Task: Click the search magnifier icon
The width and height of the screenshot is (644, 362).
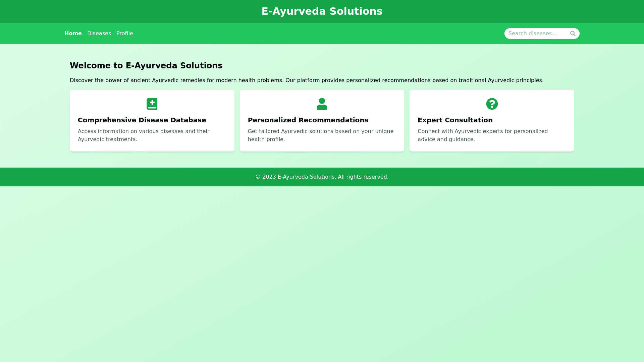Action: click(573, 34)
